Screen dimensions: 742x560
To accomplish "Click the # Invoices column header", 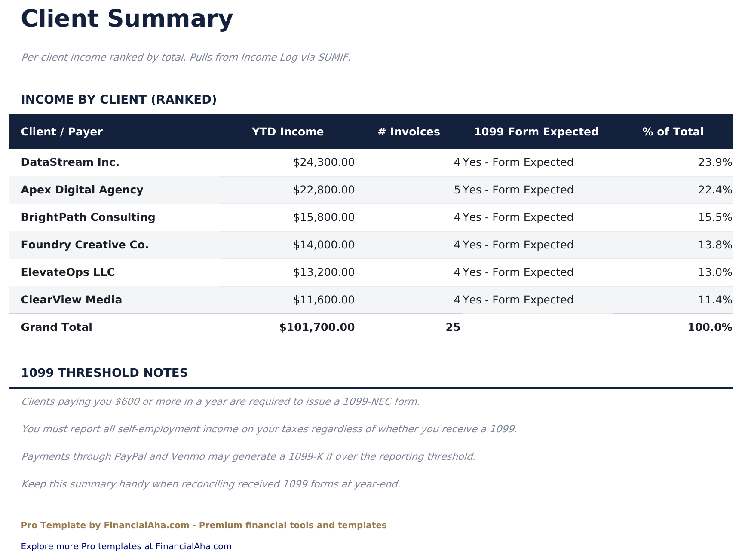I will (408, 132).
